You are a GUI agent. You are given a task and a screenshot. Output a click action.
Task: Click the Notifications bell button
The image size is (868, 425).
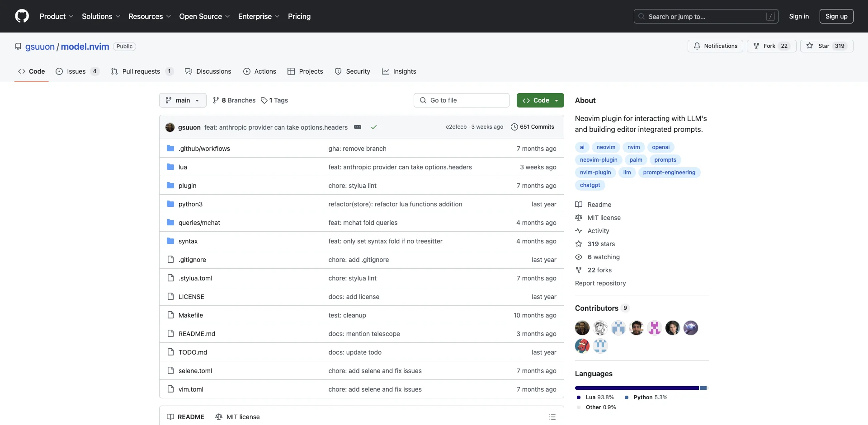pyautogui.click(x=715, y=46)
